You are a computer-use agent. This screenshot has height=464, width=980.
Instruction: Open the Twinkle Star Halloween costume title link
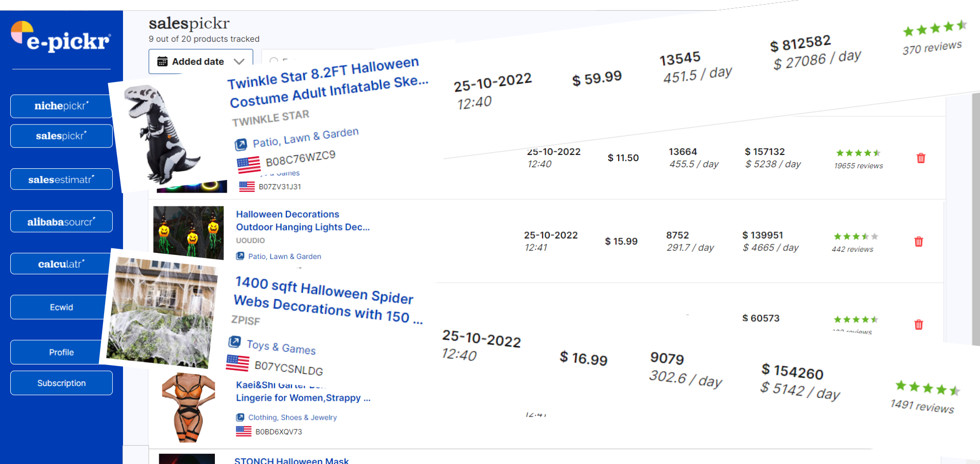327,83
